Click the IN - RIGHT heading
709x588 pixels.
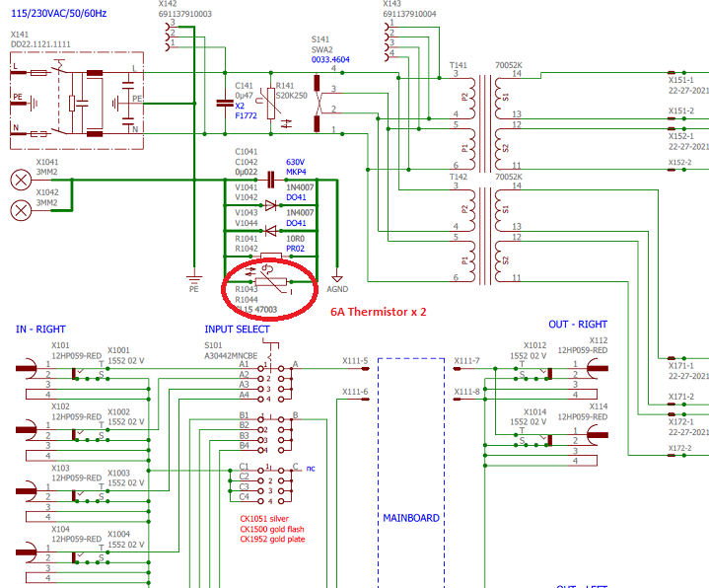coord(40,330)
